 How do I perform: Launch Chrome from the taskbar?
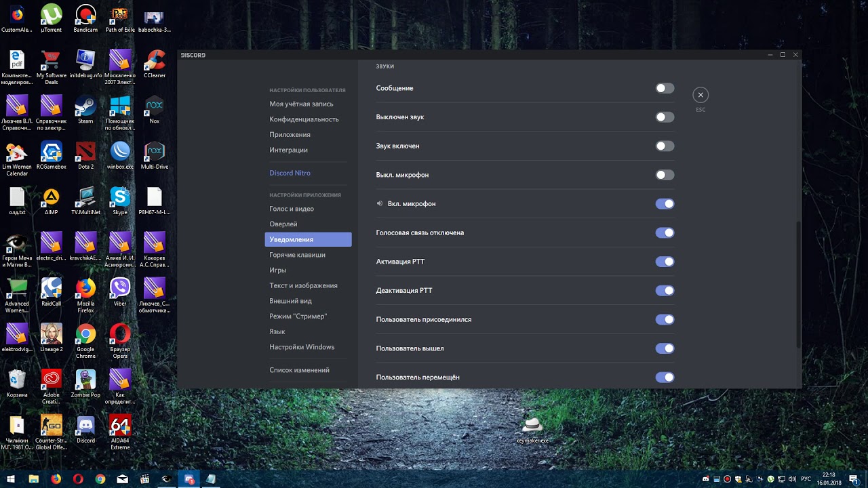click(x=100, y=479)
